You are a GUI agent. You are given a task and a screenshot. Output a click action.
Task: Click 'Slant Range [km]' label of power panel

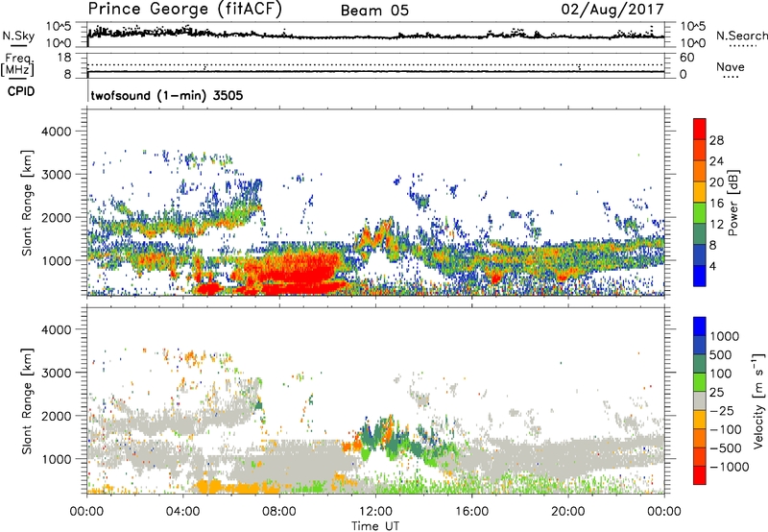point(27,203)
